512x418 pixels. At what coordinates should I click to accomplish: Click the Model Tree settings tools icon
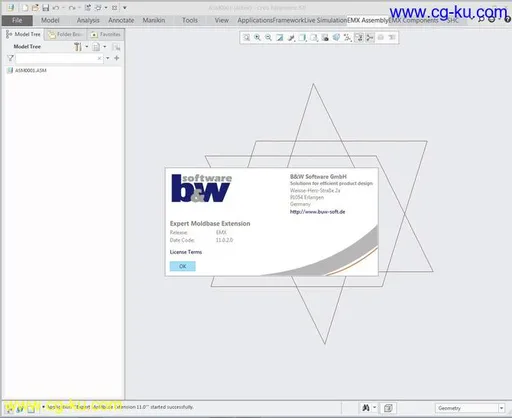click(x=78, y=47)
